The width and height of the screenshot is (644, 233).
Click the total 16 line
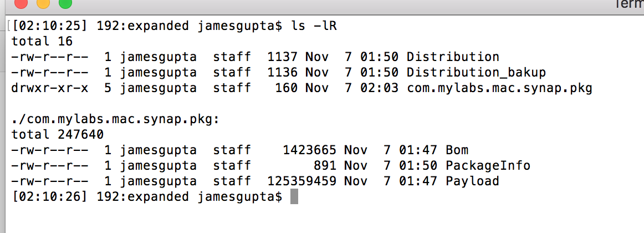(42, 41)
